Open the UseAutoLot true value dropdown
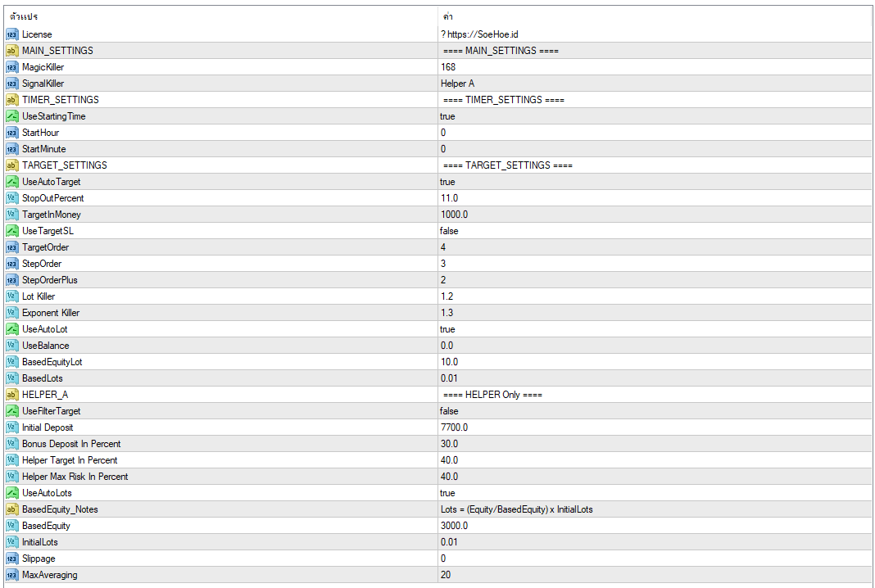This screenshot has height=588, width=875. click(x=447, y=329)
